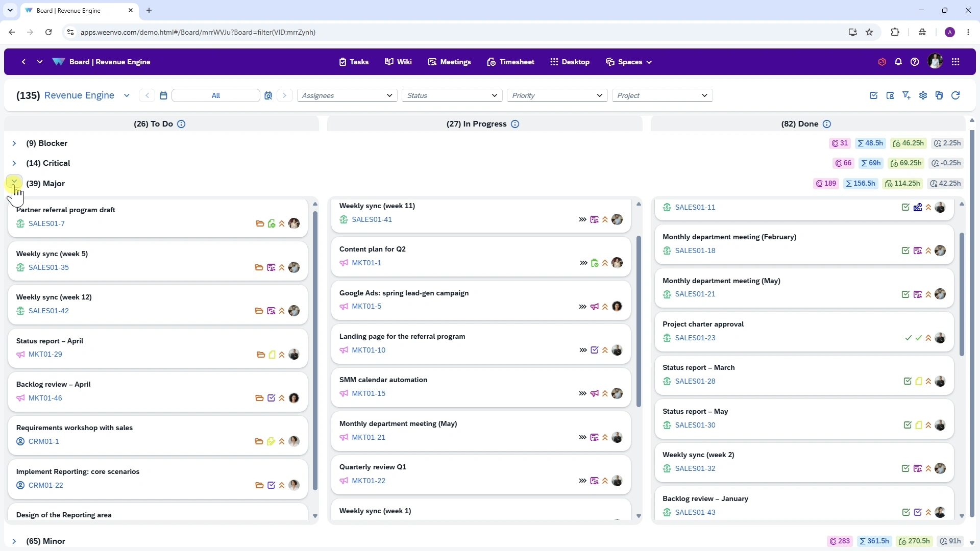This screenshot has width=980, height=551.
Task: Open the apps grid launcher icon
Action: click(955, 62)
